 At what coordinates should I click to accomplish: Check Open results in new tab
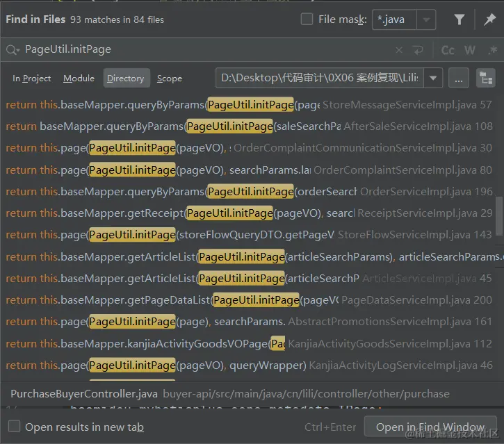(x=14, y=427)
